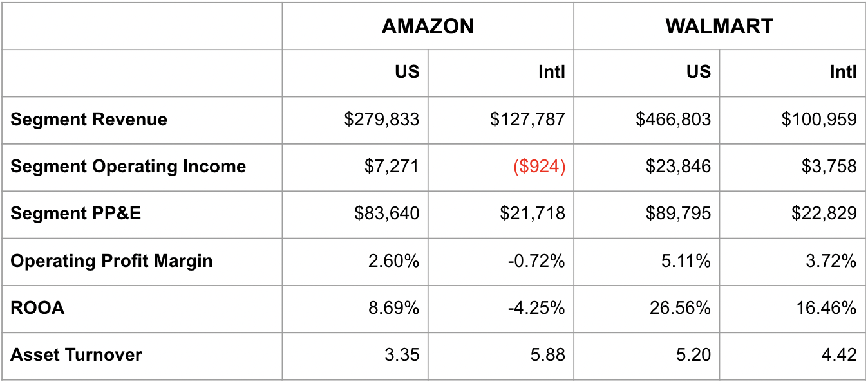This screenshot has height=382, width=868.
Task: Select the Operating Profit Margin row label
Action: coord(111,261)
